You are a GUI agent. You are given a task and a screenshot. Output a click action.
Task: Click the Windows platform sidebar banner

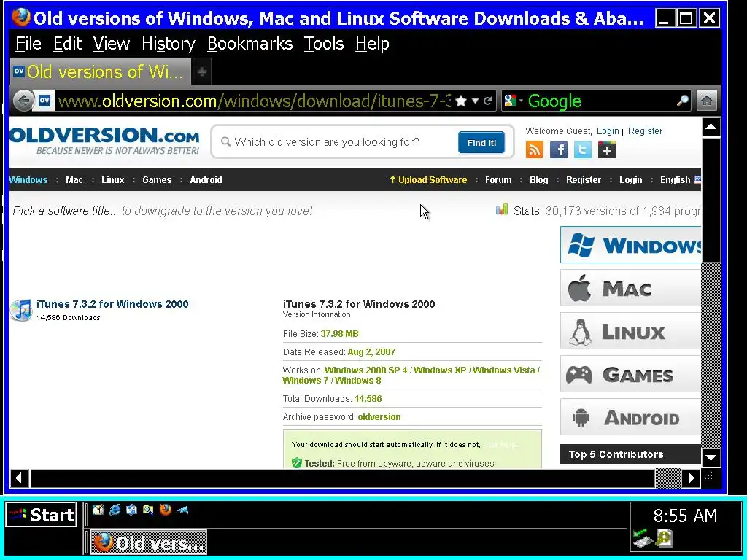pyautogui.click(x=631, y=245)
